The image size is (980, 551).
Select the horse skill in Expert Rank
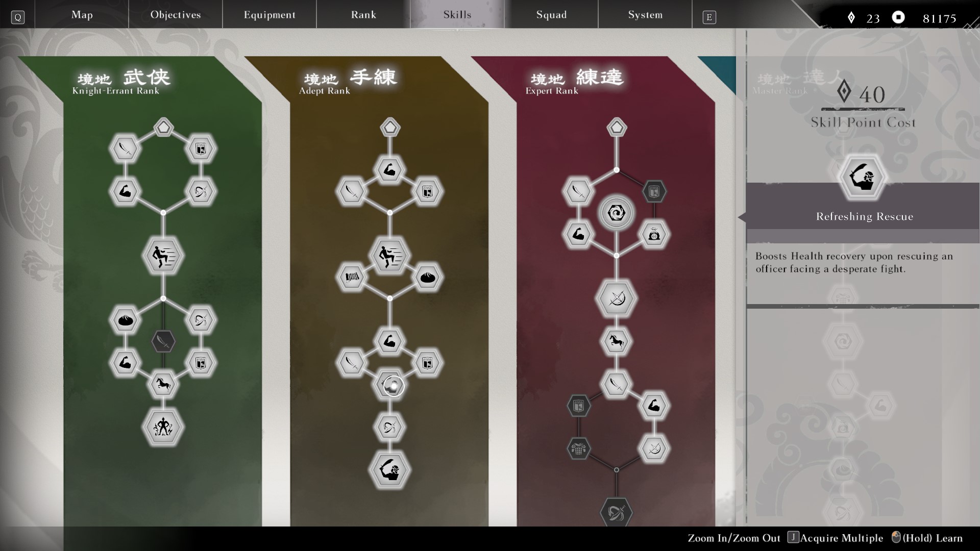pyautogui.click(x=617, y=341)
